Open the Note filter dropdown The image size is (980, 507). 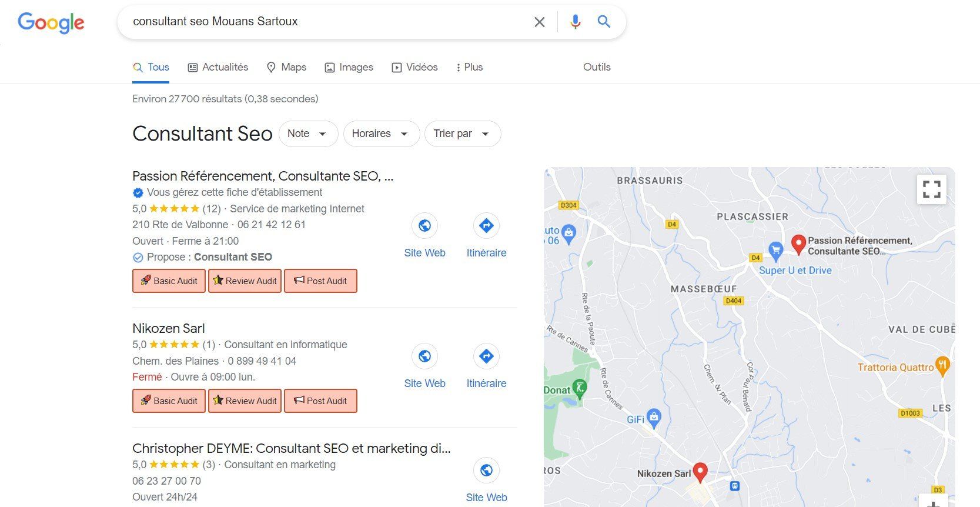coord(308,134)
